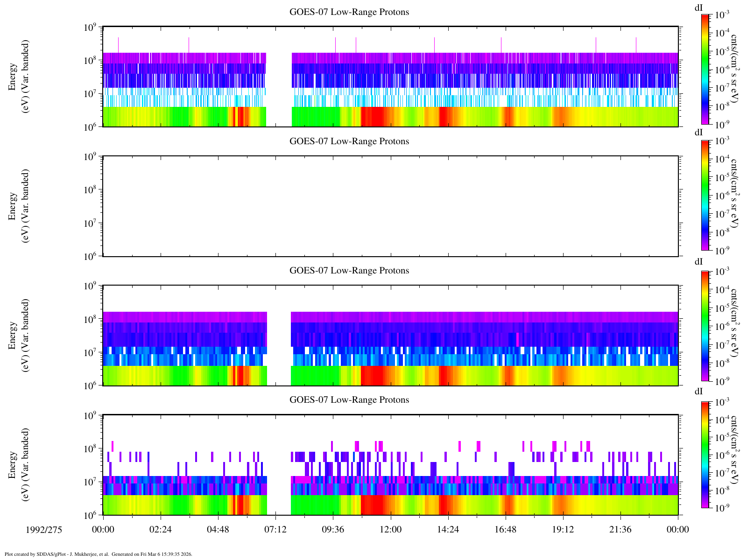
Task: Click the 1992/275 date label
Action: tap(44, 530)
